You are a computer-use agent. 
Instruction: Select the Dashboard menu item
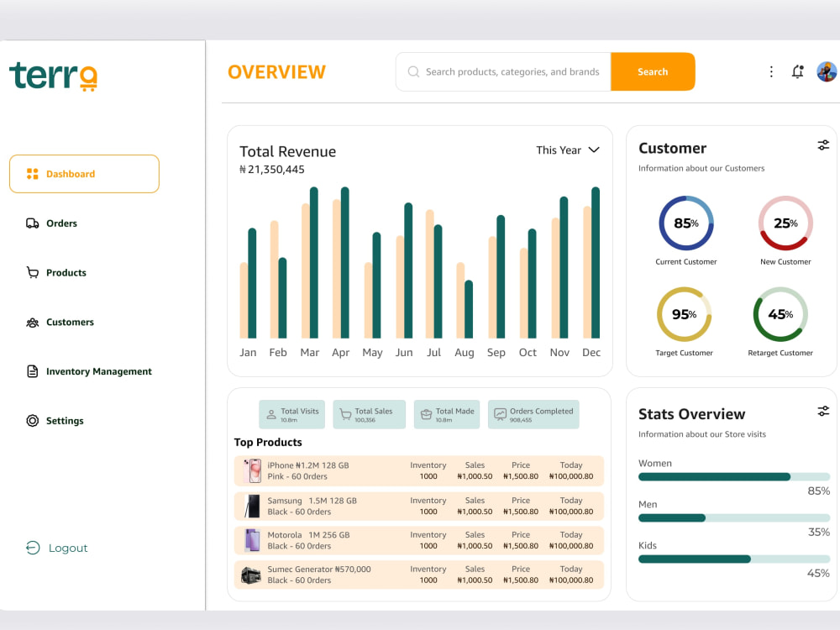(84, 174)
